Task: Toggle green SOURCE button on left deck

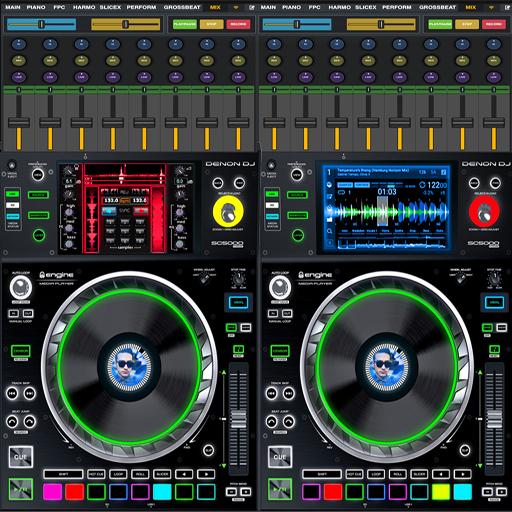Action: coord(38,195)
